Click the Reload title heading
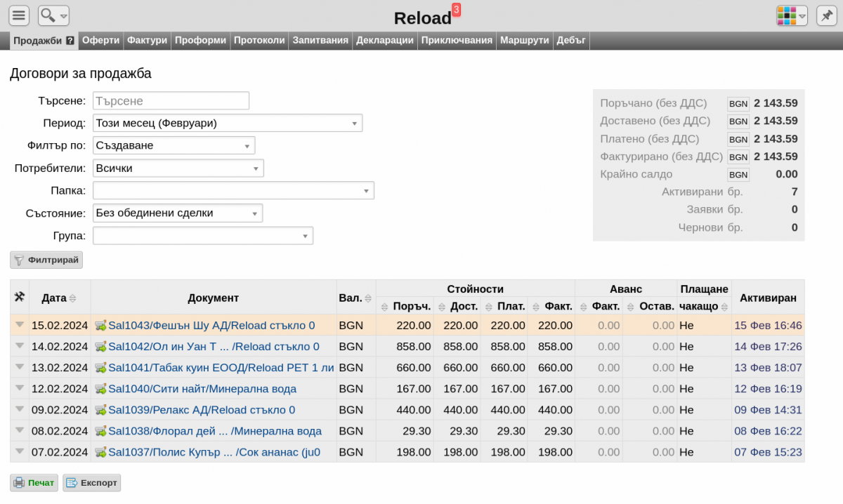Viewport: 843px width, 504px height. click(x=423, y=18)
